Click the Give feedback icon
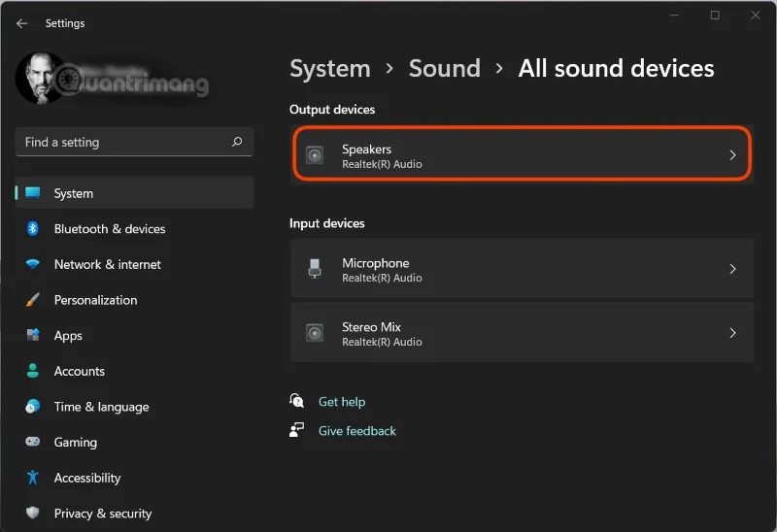The image size is (777, 532). (x=297, y=429)
